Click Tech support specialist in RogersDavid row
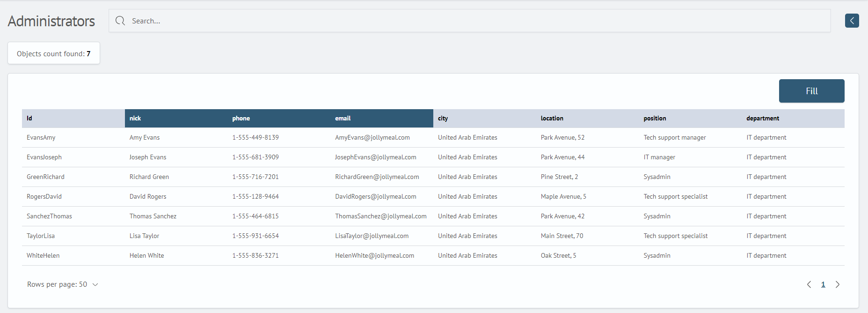868x313 pixels. tap(676, 196)
